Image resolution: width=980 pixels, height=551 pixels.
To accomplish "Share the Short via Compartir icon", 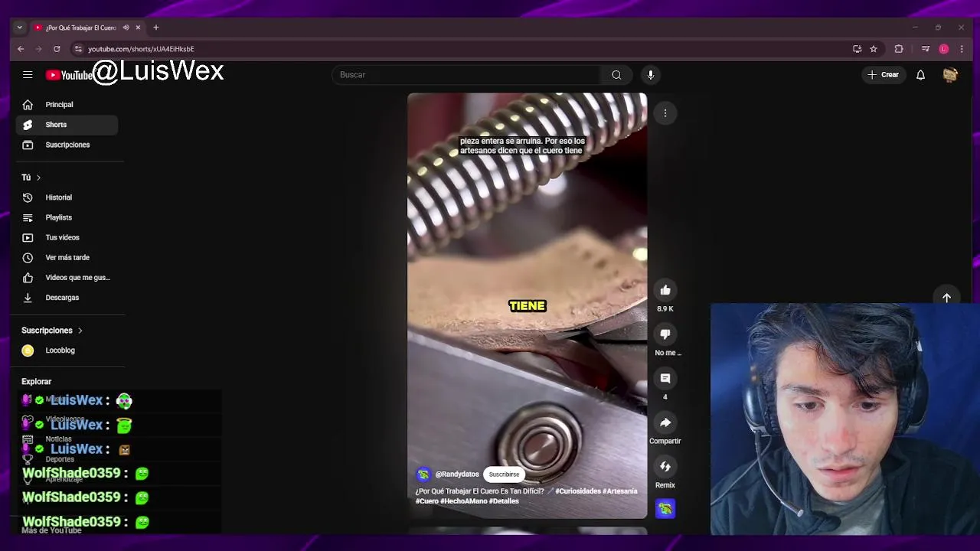I will tap(665, 422).
